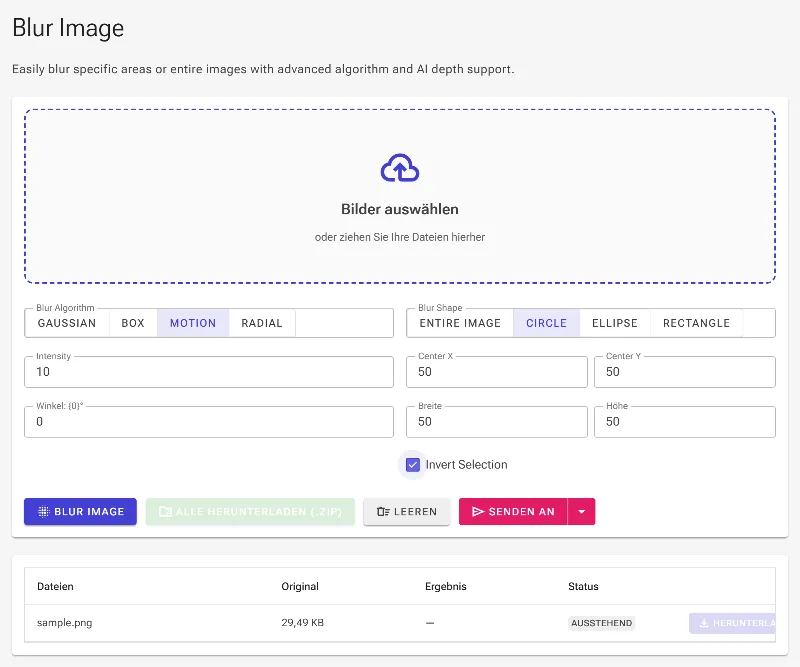Focus the Winkel angle input field
800x667 pixels.
(x=209, y=422)
